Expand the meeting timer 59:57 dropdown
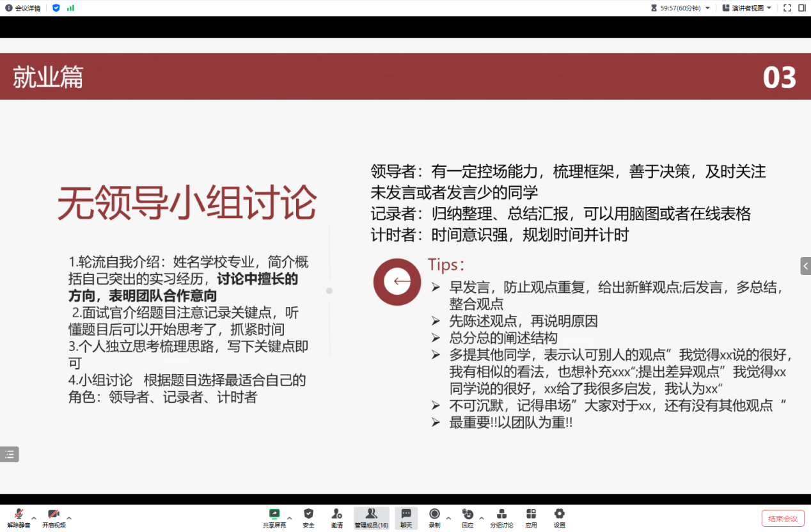This screenshot has height=532, width=811. point(707,8)
